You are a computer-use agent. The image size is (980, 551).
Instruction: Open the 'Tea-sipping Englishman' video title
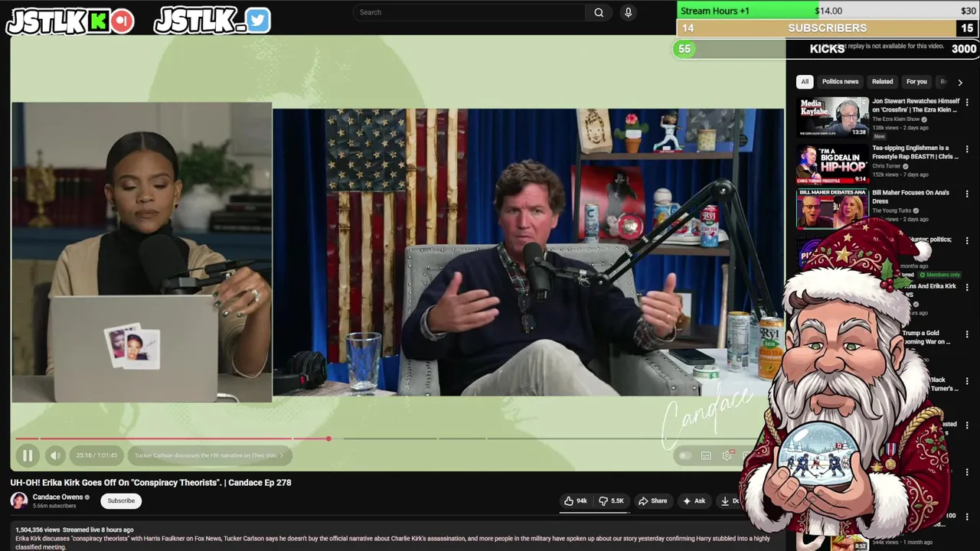click(x=915, y=152)
